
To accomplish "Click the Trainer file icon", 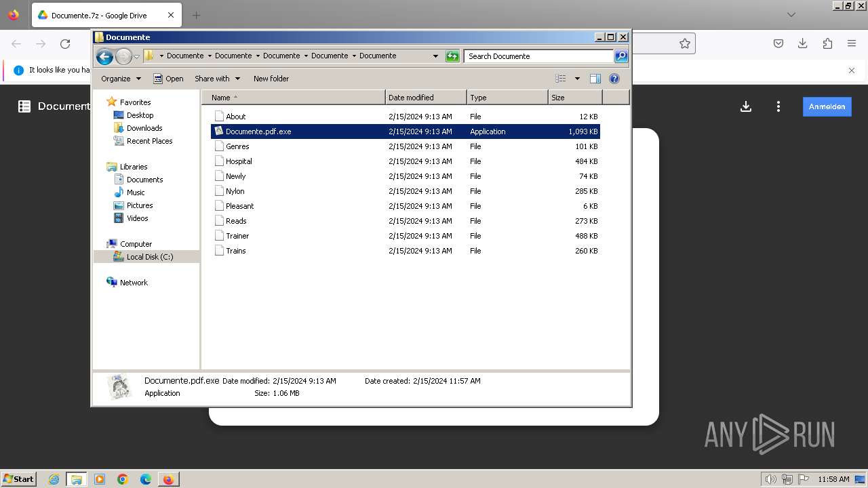I will (x=219, y=236).
